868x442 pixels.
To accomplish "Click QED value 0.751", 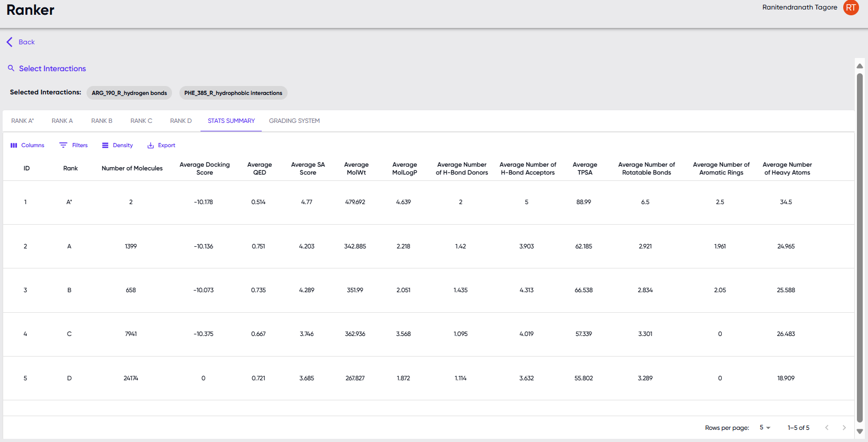I will (259, 246).
